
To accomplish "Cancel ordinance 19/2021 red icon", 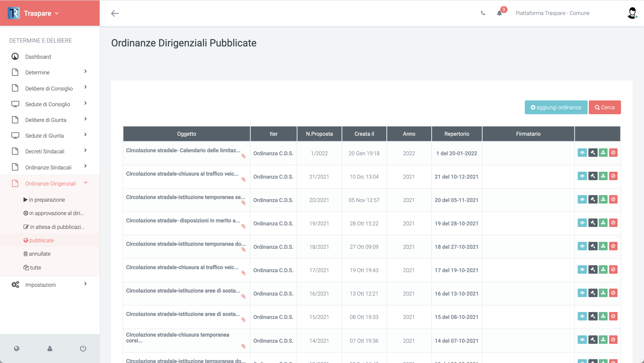I will (613, 223).
